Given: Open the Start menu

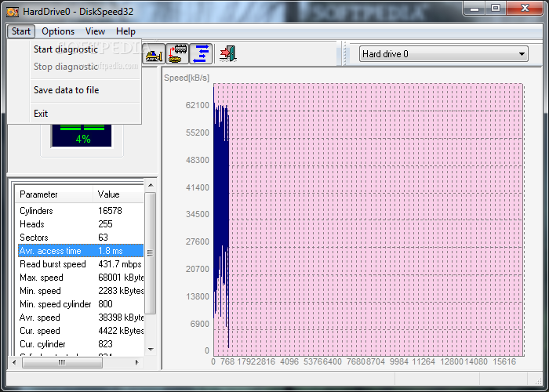Looking at the screenshot, I should [21, 31].
